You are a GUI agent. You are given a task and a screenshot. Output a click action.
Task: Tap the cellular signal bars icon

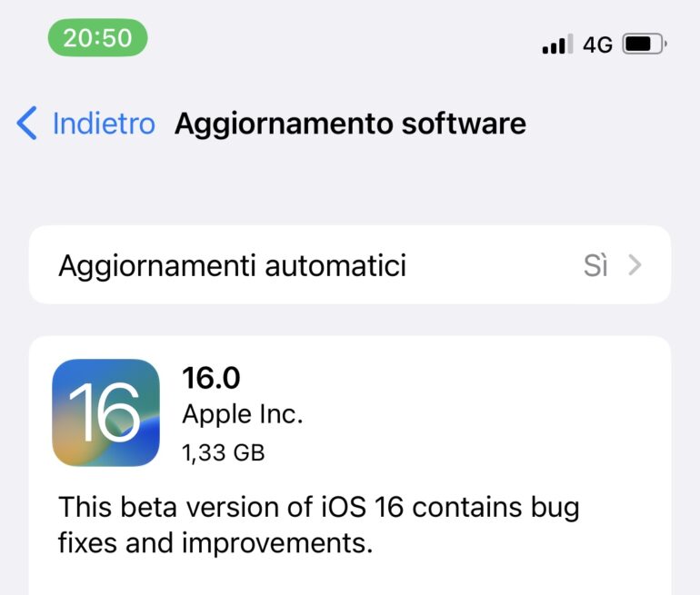click(557, 45)
